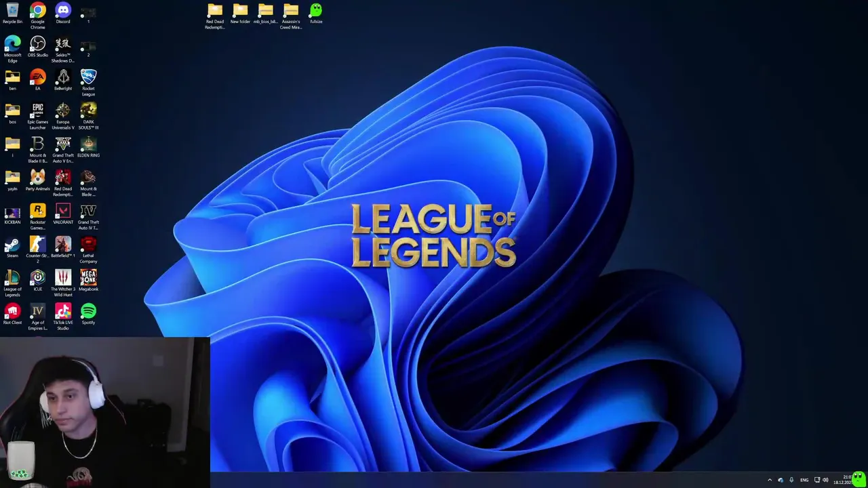
Task: Open the Recycle Bin desktop icon
Action: click(x=12, y=14)
